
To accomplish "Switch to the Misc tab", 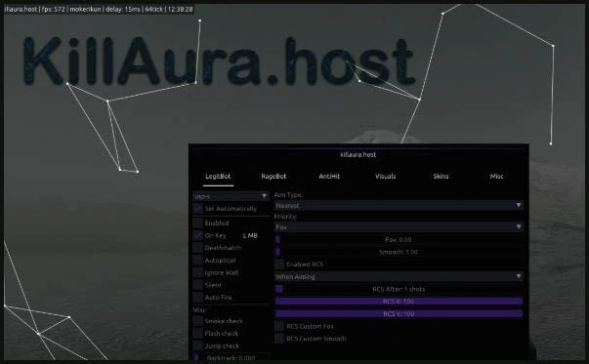I will 496,177.
